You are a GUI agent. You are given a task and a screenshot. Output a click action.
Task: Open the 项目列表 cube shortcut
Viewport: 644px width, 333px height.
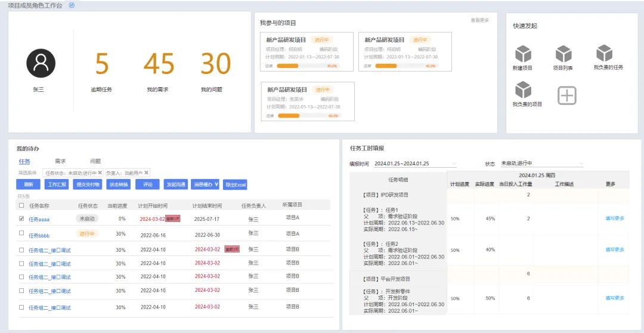pyautogui.click(x=563, y=54)
